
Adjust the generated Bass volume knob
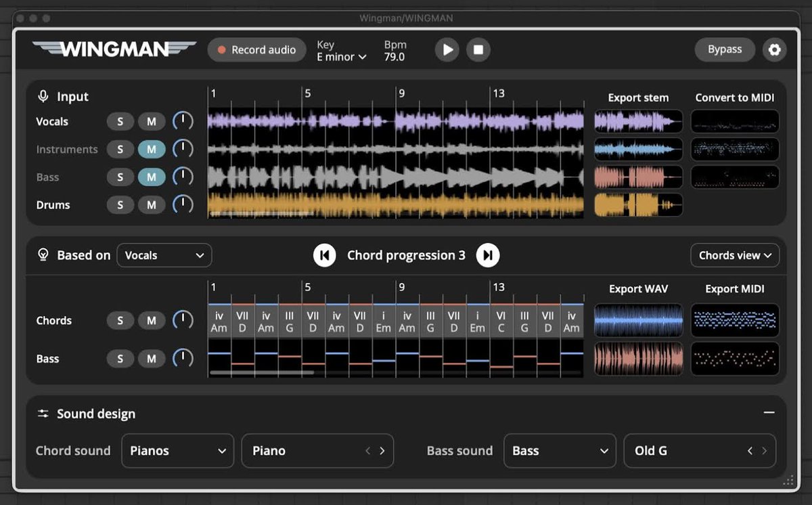tap(183, 359)
